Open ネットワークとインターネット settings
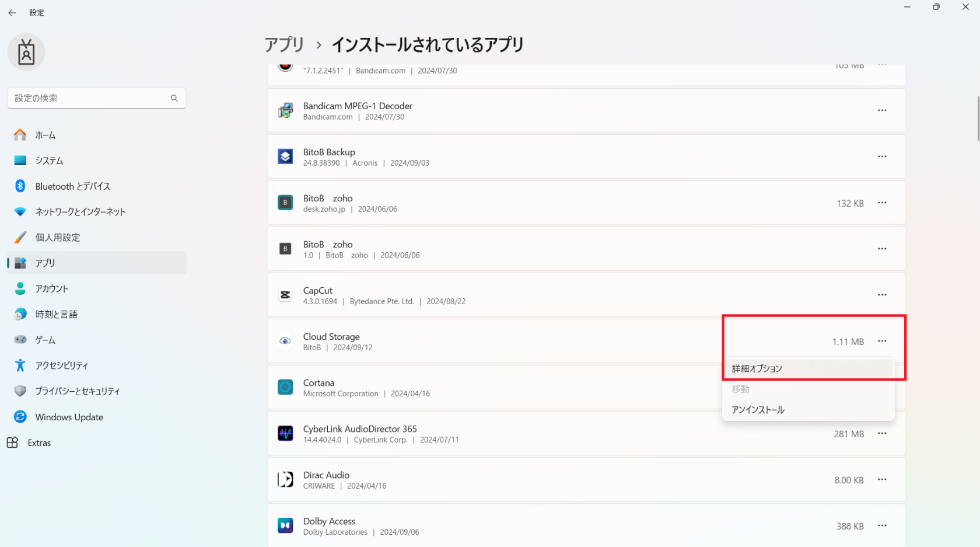The height and width of the screenshot is (547, 980). (97, 212)
